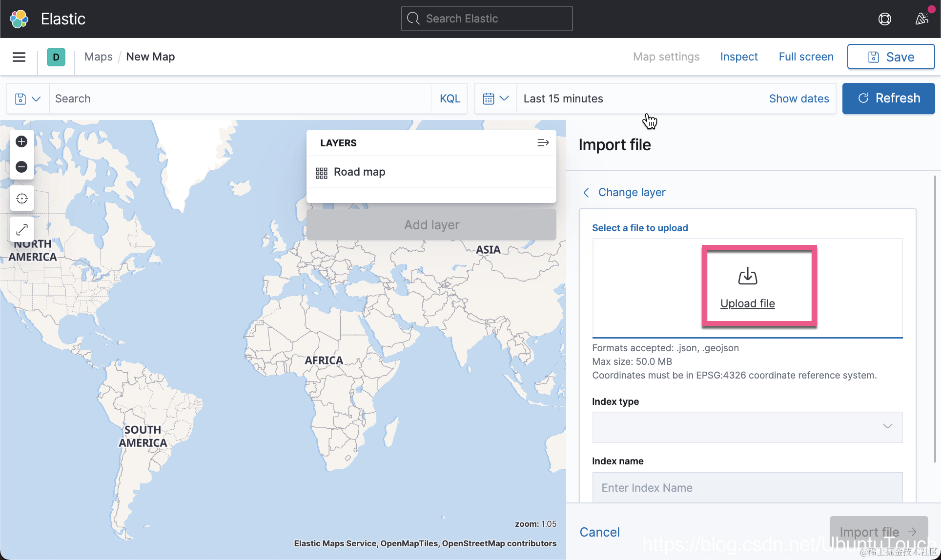Open the date quick menu dropdown
941x560 pixels.
(495, 99)
